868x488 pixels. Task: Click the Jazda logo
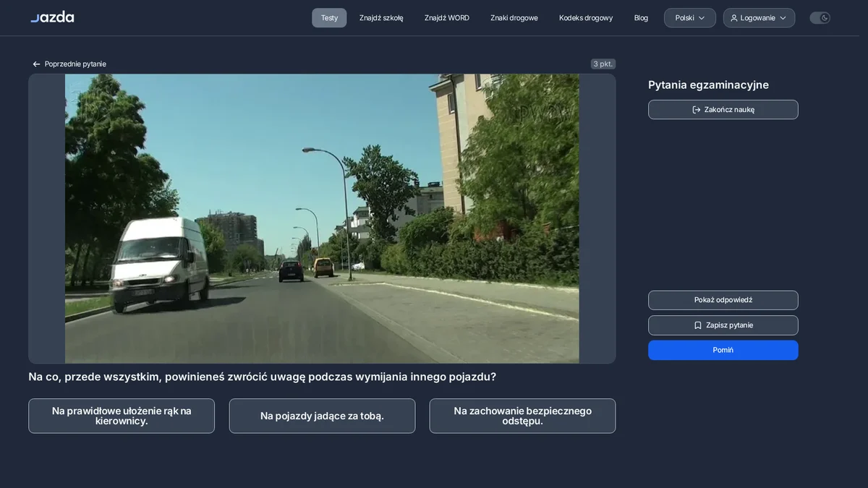click(52, 17)
